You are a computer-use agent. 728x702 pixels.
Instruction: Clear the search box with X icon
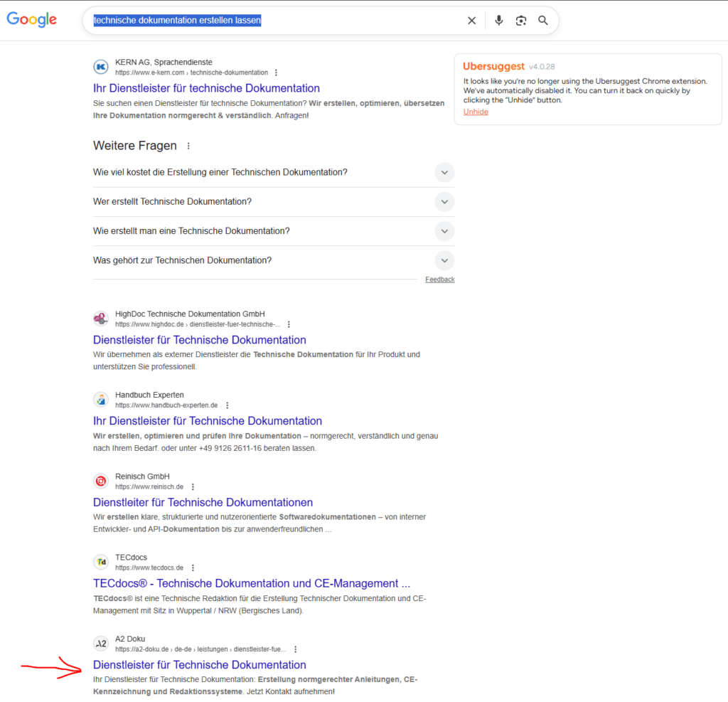click(471, 21)
